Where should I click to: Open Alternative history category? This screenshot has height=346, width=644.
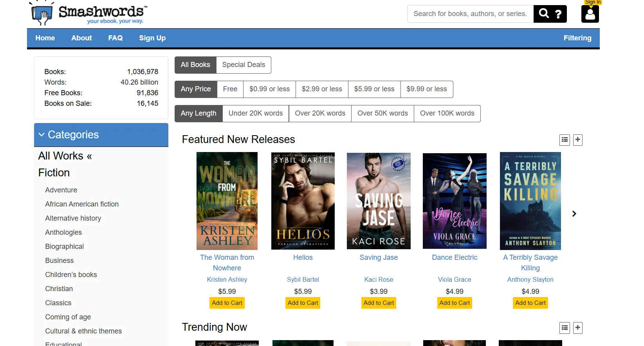tap(73, 218)
